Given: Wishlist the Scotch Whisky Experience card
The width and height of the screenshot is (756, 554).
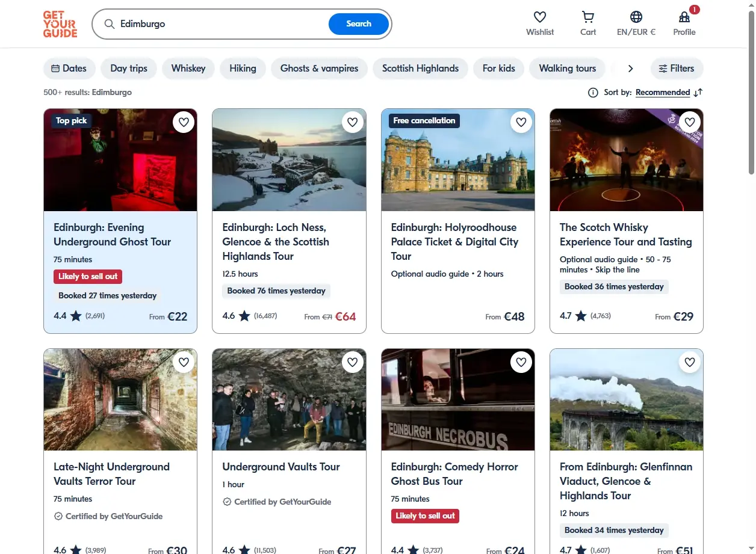Looking at the screenshot, I should [x=690, y=122].
